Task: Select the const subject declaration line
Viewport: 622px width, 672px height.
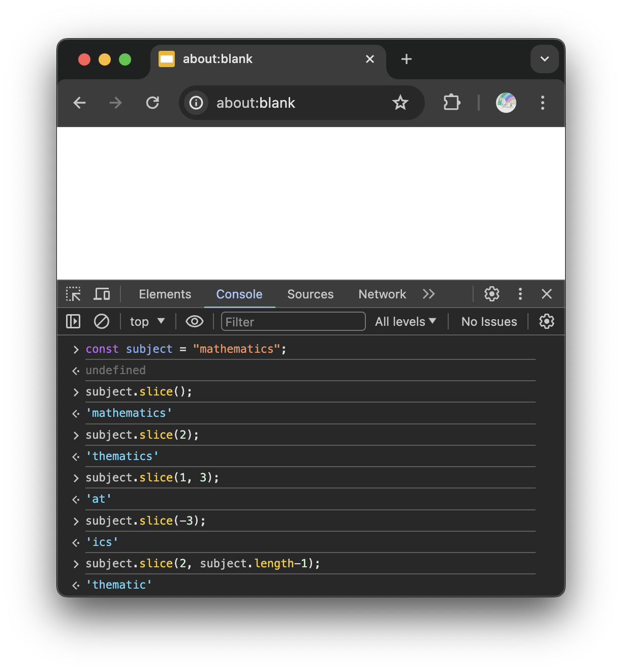Action: point(186,349)
